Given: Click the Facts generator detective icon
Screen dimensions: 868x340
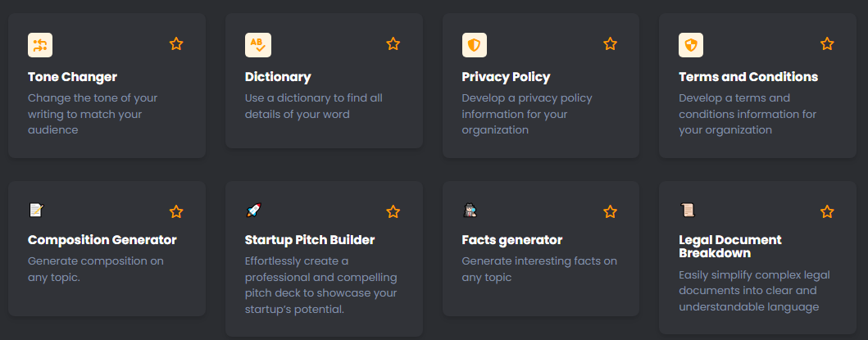Looking at the screenshot, I should click(x=470, y=211).
